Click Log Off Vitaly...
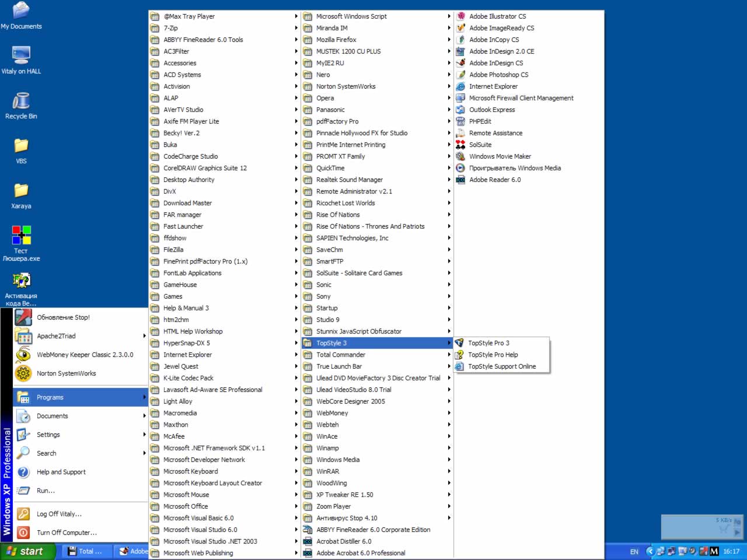Viewport: 747px width, 560px height. pos(81,514)
